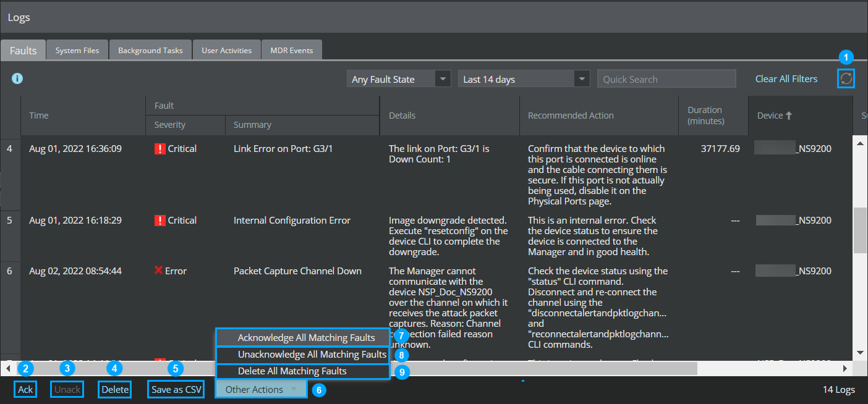The width and height of the screenshot is (868, 404).
Task: Expand the Other Actions menu
Action: click(x=261, y=389)
